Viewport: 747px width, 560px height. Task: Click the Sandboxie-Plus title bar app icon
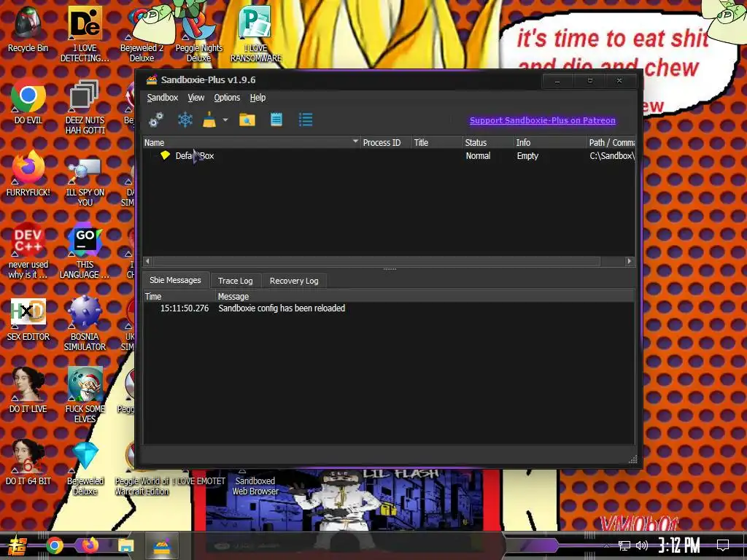[x=152, y=79]
